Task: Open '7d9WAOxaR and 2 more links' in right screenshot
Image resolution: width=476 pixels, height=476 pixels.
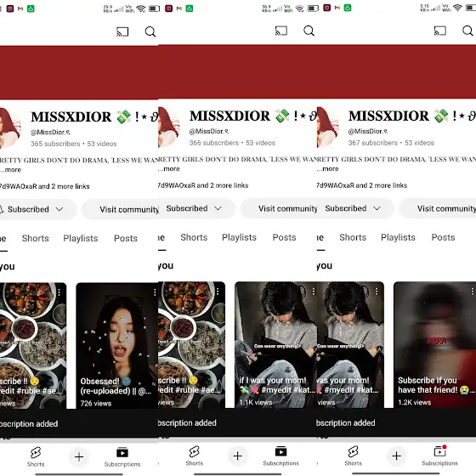Action: pyautogui.click(x=362, y=185)
